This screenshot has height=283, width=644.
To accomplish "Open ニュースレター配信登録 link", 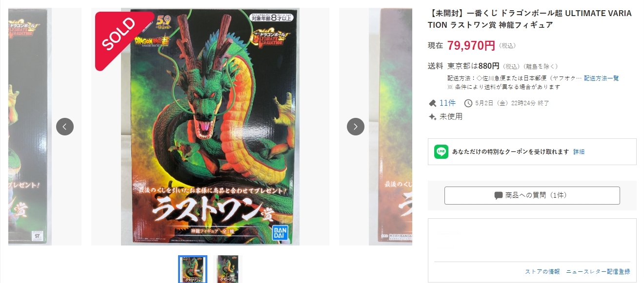I will [598, 271].
